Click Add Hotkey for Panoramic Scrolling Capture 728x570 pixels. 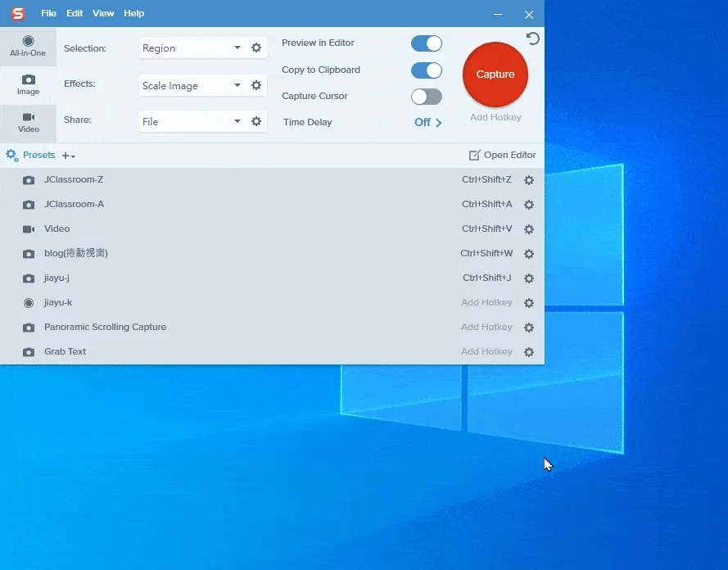tap(486, 328)
